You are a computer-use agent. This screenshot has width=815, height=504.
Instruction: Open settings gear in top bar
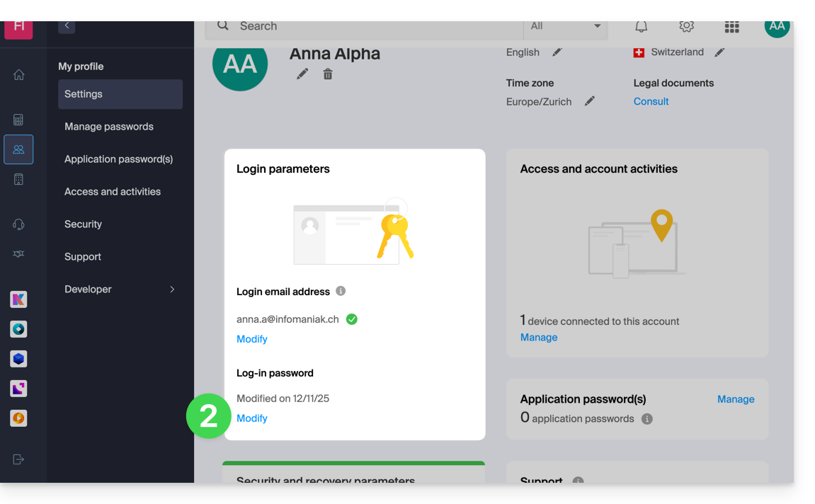[x=686, y=26]
